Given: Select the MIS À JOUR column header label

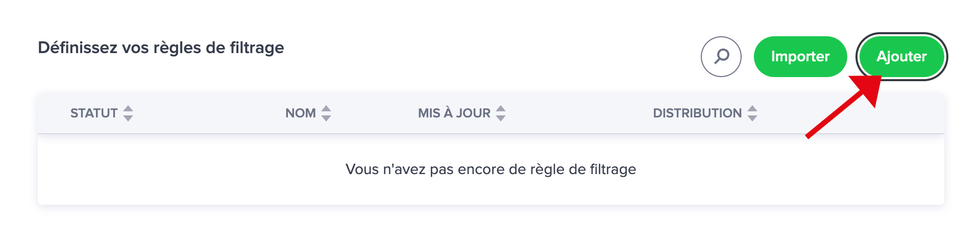Looking at the screenshot, I should point(454,113).
